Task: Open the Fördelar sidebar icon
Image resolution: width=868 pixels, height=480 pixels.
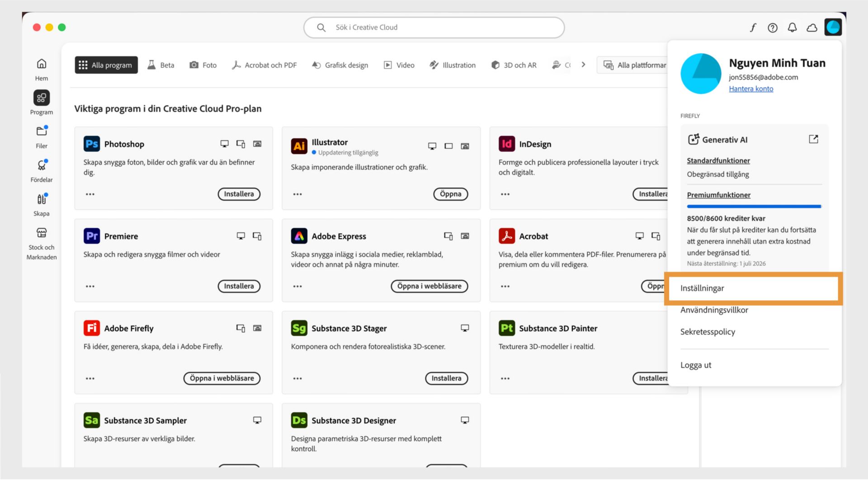Action: click(x=42, y=165)
